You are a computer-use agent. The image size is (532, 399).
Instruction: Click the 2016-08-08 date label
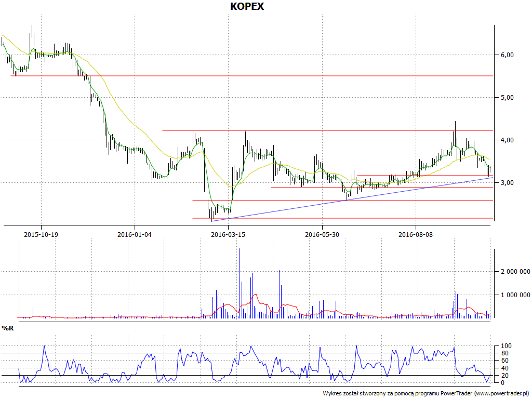[x=416, y=234]
